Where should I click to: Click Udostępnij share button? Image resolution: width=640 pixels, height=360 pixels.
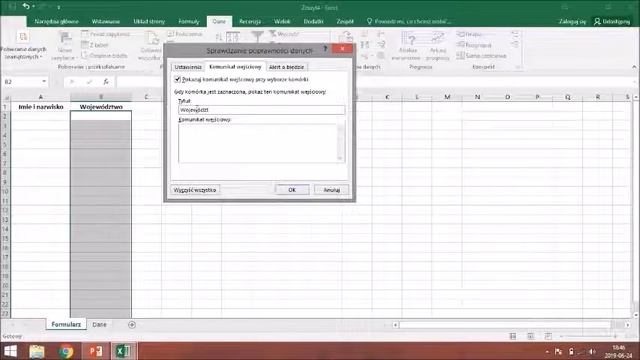[x=612, y=21]
